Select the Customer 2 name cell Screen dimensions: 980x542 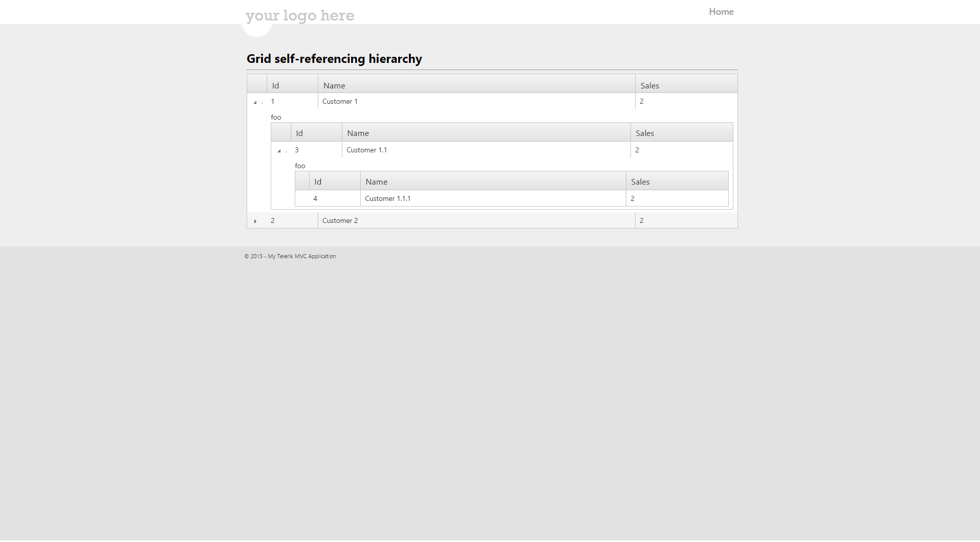476,220
